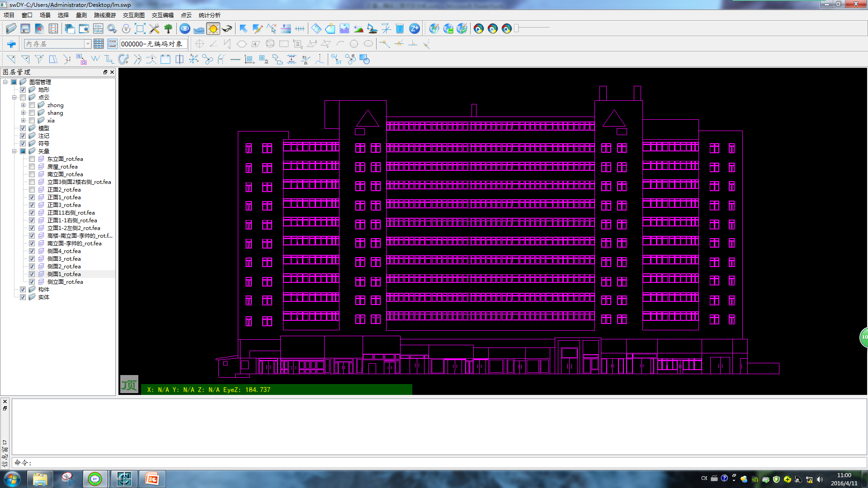Click the bar chart statistics icon
The image size is (868, 488).
pos(344,28)
